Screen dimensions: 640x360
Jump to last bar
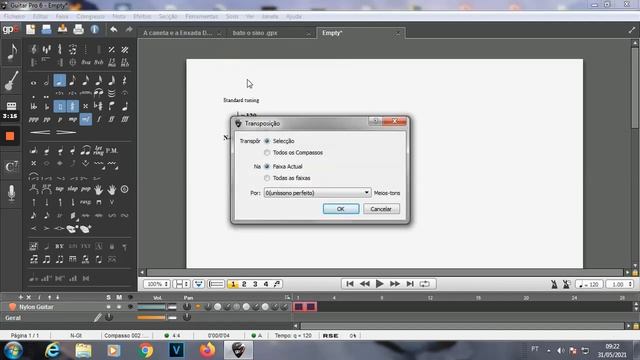[x=410, y=284]
